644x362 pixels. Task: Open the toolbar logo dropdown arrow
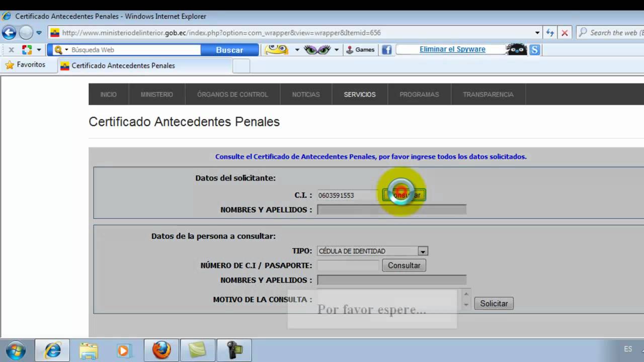(39, 50)
